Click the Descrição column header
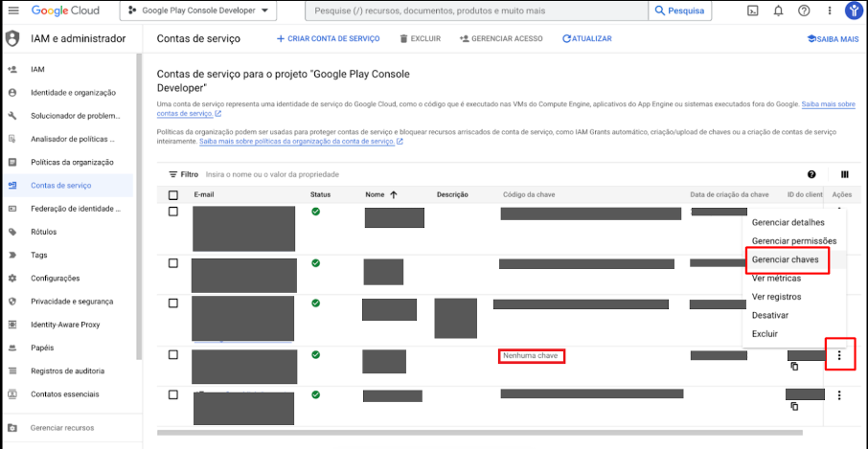Screen dimensions: 868x449 (452, 194)
